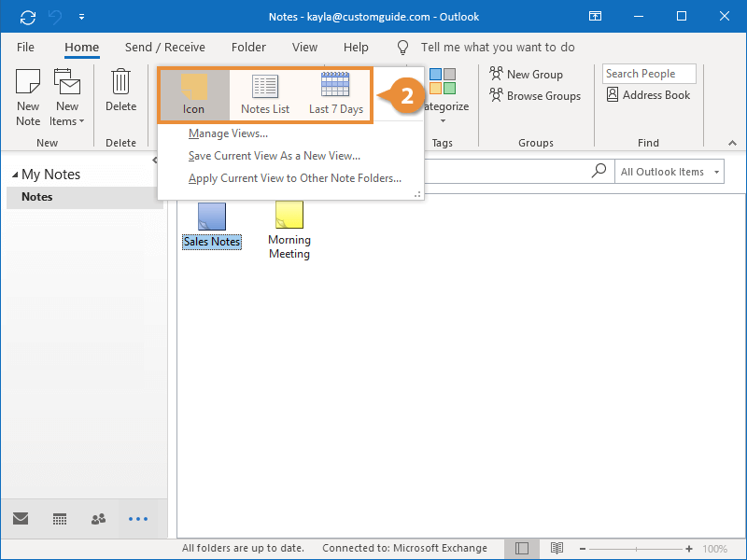Select the Morning Meeting note
The image size is (747, 560).
click(289, 231)
